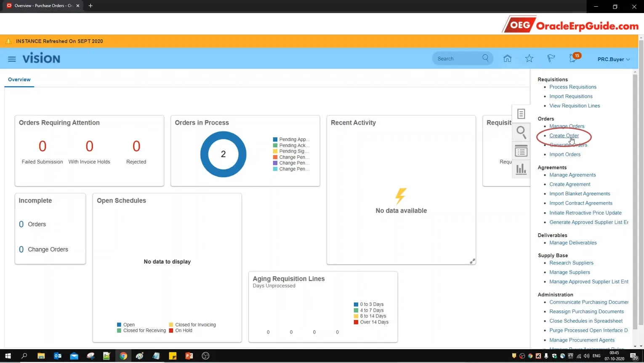Open Import Blanket Agreements link

pos(580,194)
